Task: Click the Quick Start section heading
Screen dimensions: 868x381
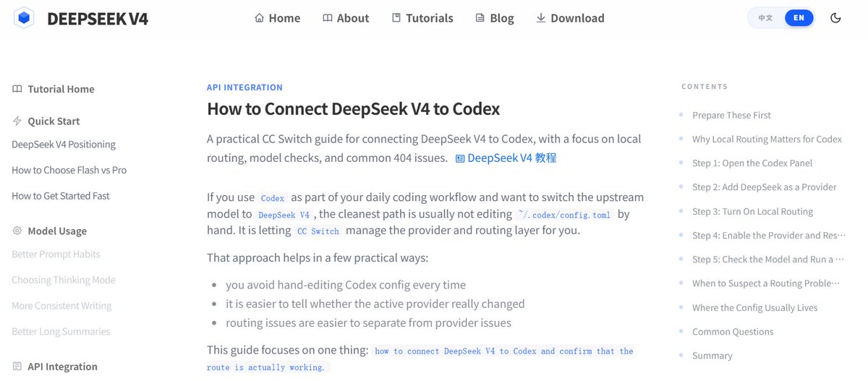Action: (x=46, y=121)
